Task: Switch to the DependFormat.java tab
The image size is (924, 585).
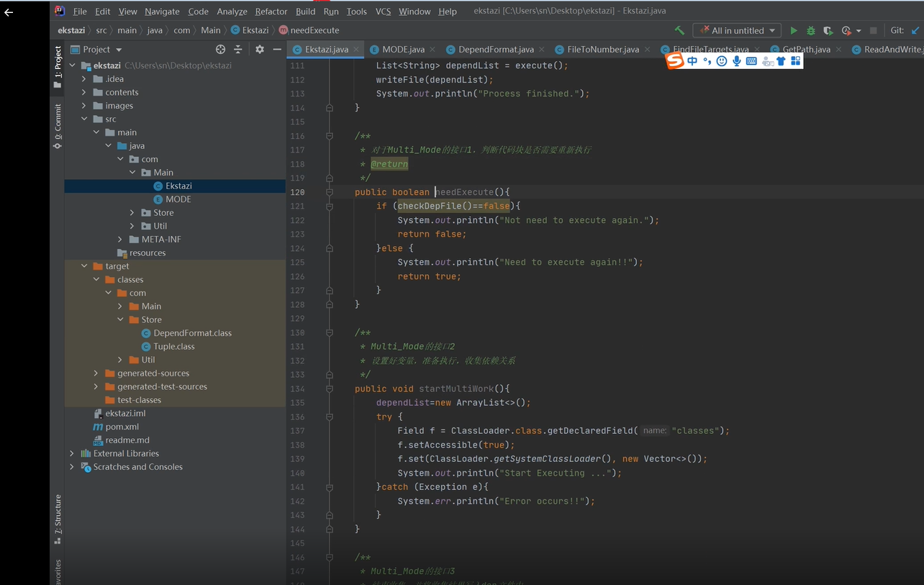Action: click(496, 50)
